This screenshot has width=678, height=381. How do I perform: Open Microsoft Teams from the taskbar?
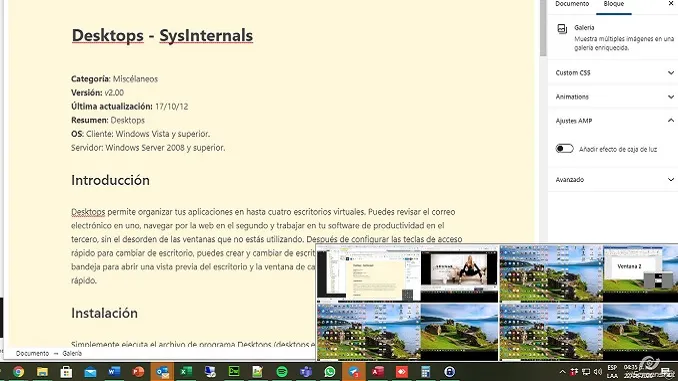306,372
